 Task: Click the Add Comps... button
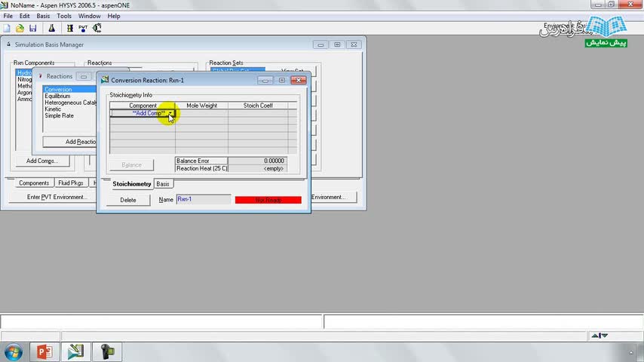pos(42,161)
